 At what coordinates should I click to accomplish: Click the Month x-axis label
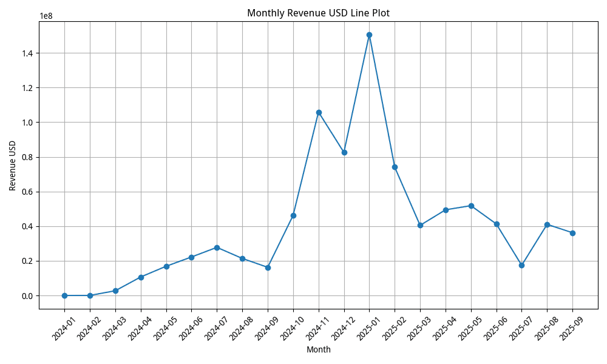pos(318,349)
